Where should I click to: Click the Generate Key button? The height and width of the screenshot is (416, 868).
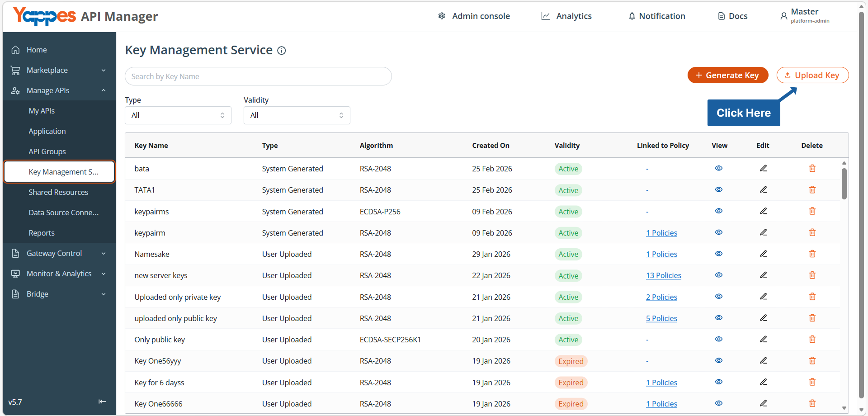[728, 75]
